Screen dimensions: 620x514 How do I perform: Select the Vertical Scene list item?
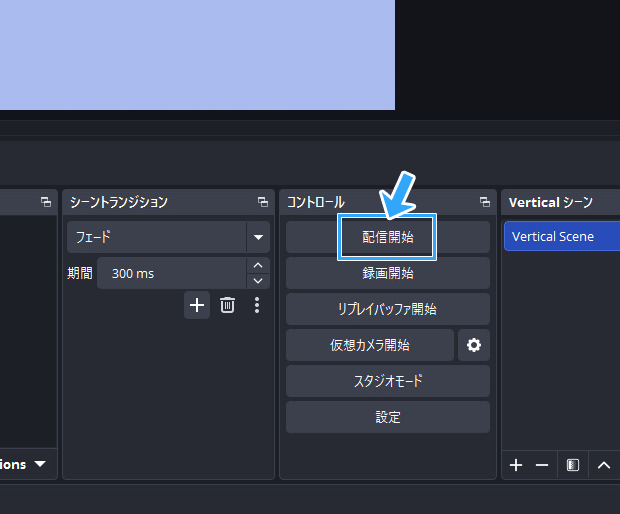pyautogui.click(x=562, y=236)
